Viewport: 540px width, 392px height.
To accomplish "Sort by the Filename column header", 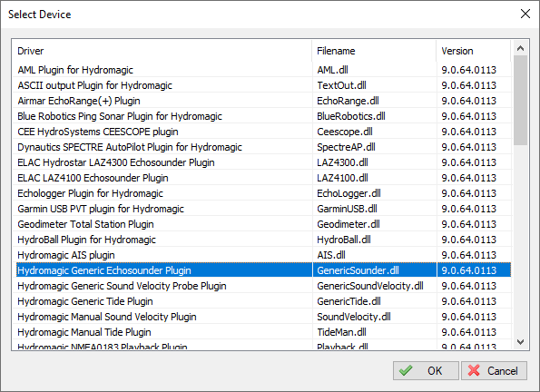I will pos(374,51).
